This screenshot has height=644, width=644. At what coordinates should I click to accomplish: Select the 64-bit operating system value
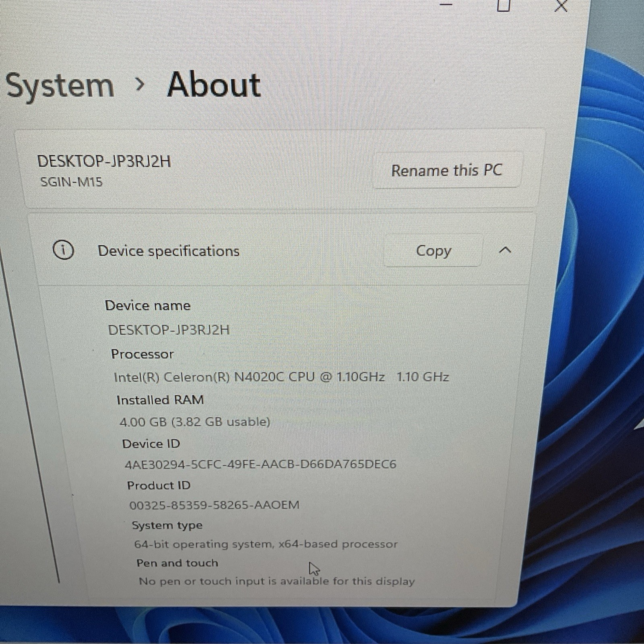(266, 544)
